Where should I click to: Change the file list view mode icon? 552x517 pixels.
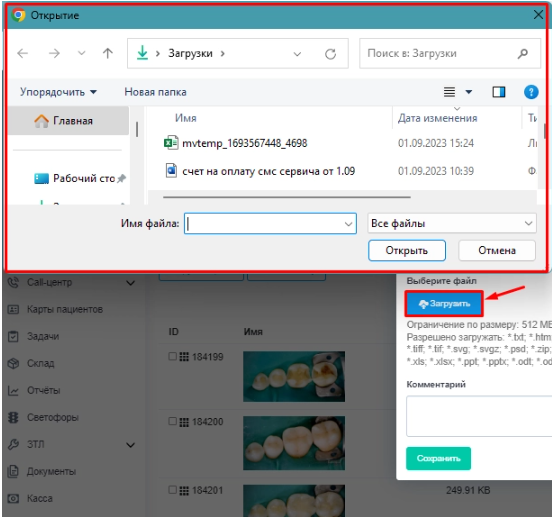(449, 92)
